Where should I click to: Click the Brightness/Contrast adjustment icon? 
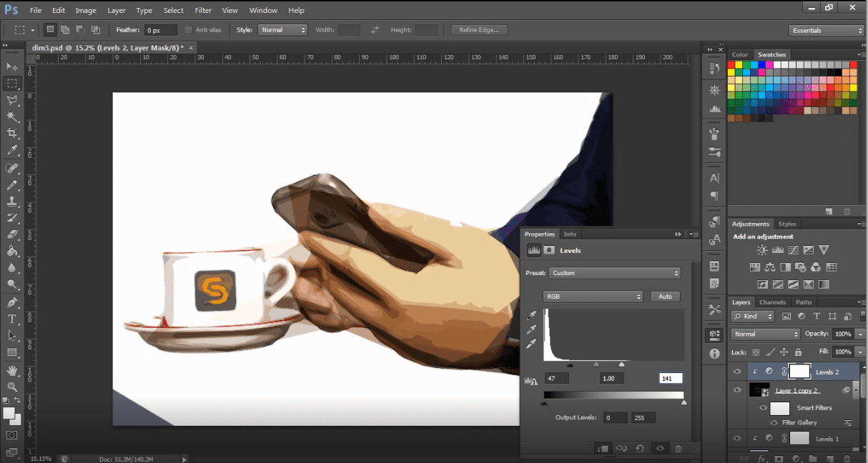[761, 250]
